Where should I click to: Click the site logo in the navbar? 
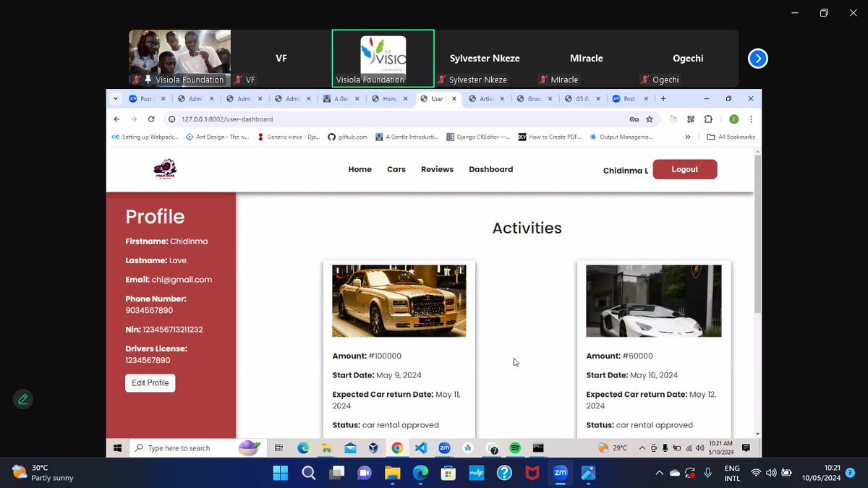(165, 170)
